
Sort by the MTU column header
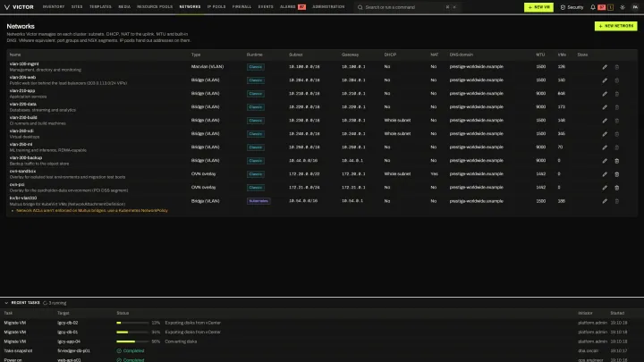click(x=540, y=55)
